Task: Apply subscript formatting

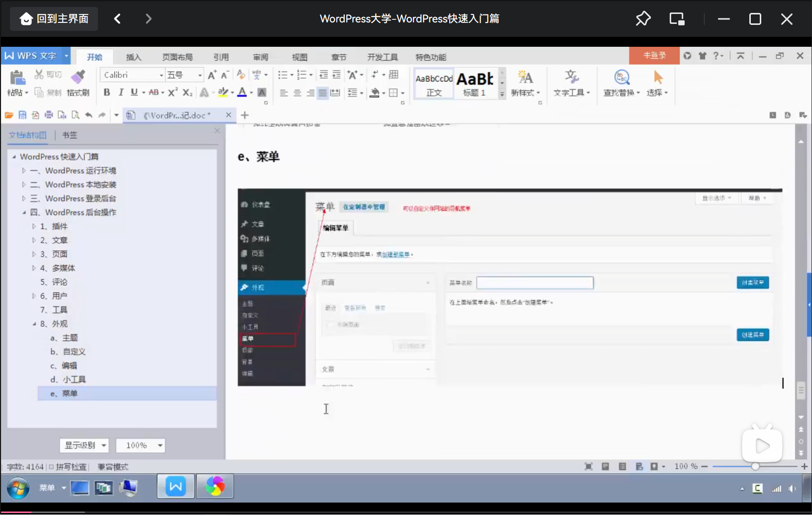Action: 187,92
